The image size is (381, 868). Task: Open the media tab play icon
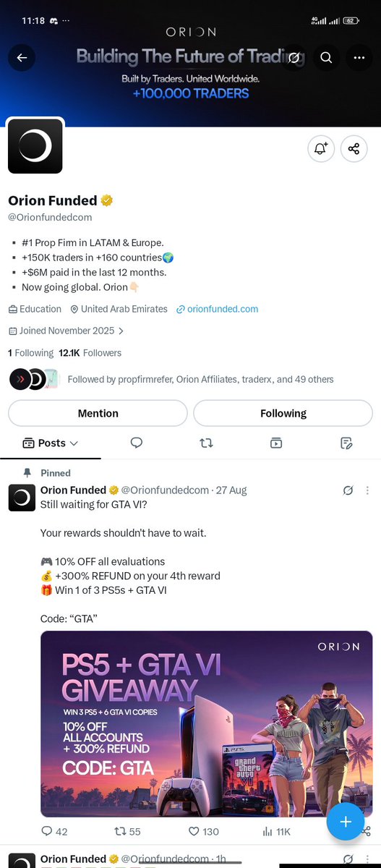276,443
